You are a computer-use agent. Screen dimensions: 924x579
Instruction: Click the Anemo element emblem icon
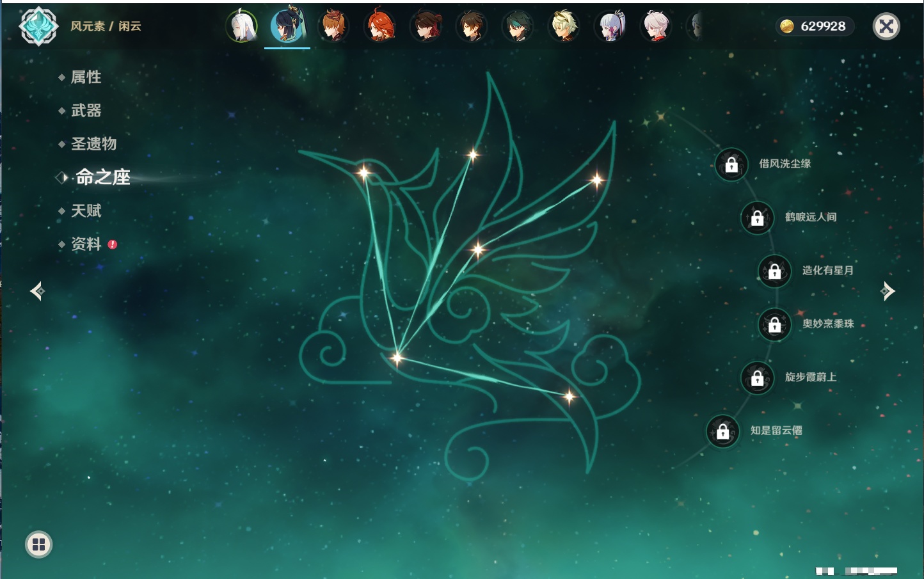coord(38,26)
